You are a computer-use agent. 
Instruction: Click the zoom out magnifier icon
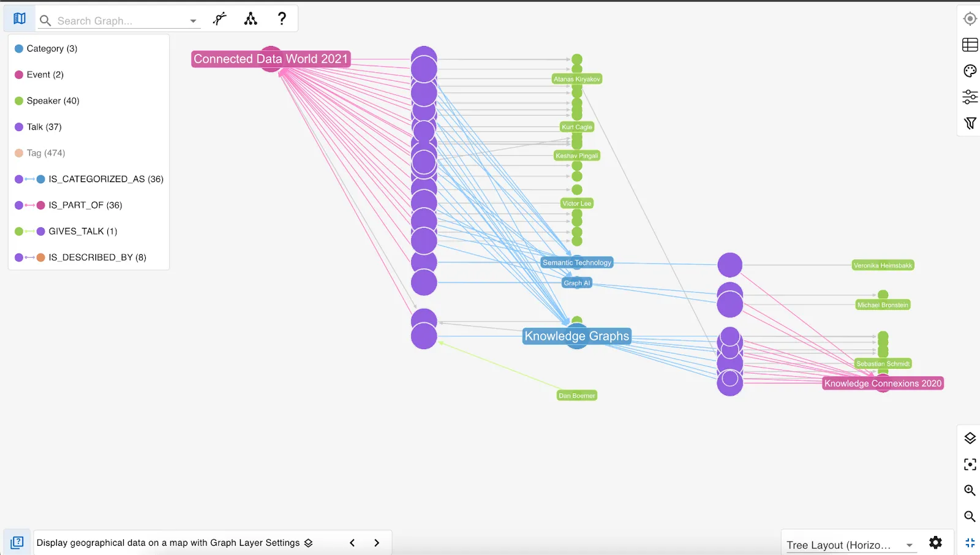970,516
